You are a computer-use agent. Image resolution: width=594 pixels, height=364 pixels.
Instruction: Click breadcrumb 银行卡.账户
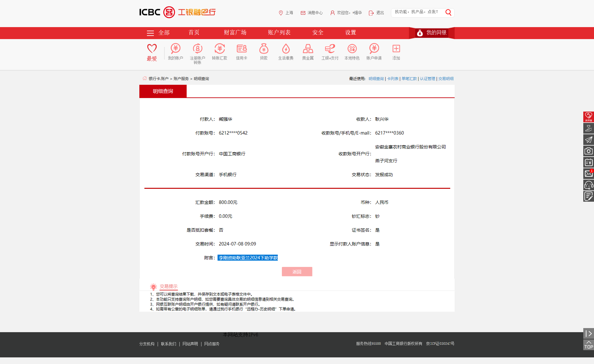[159, 79]
